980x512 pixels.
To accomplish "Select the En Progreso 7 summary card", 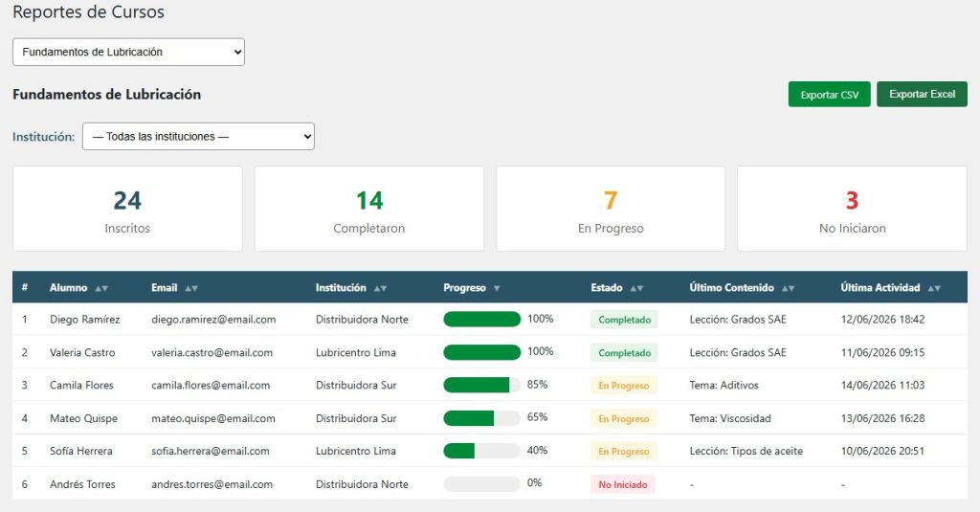I will coord(611,209).
